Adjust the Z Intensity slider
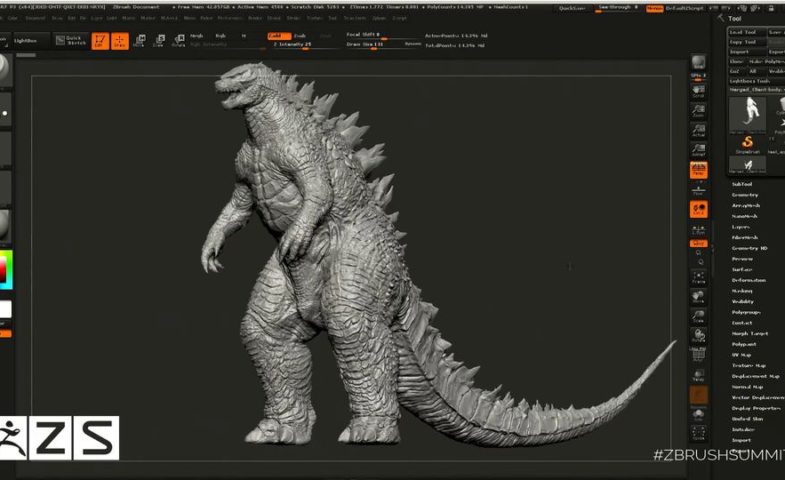This screenshot has height=480, width=785. pyautogui.click(x=304, y=45)
